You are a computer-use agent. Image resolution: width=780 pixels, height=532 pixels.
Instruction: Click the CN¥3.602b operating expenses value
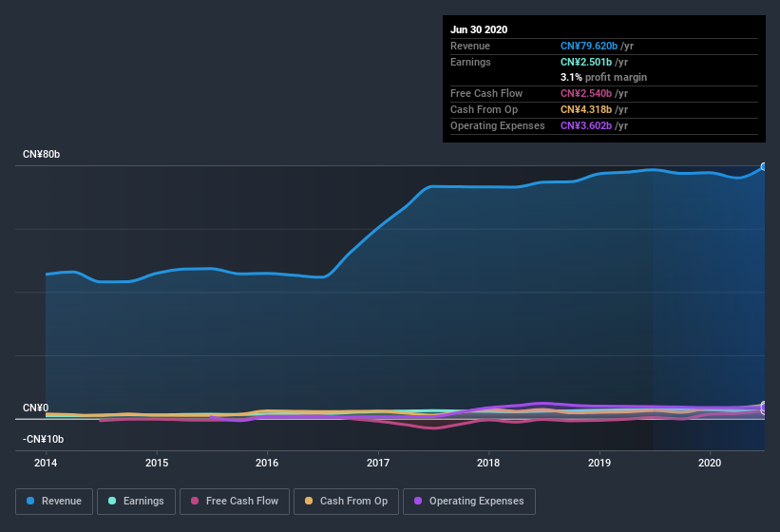[x=586, y=125]
